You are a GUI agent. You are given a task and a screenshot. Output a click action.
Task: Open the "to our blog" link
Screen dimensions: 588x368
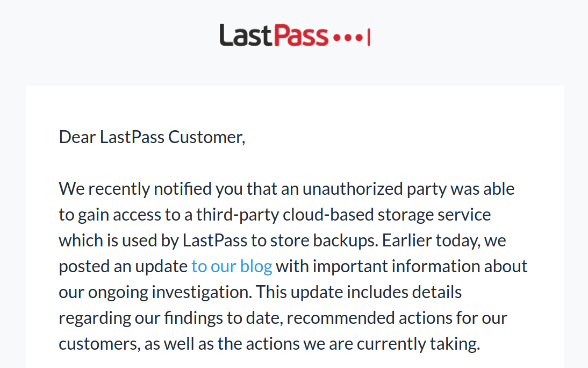232,266
